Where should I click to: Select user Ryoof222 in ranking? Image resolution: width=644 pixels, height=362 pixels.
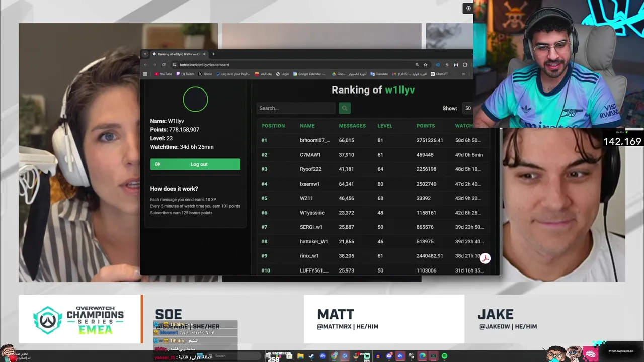[x=310, y=169]
